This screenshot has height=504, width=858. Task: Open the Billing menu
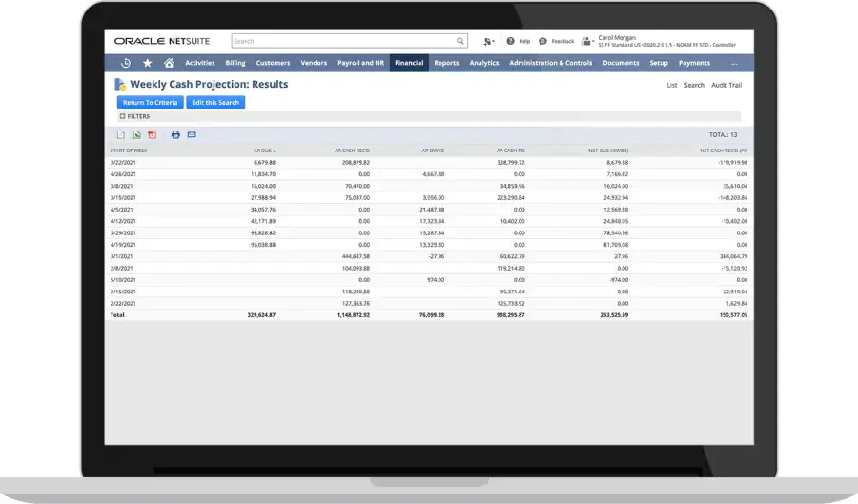[x=235, y=63]
